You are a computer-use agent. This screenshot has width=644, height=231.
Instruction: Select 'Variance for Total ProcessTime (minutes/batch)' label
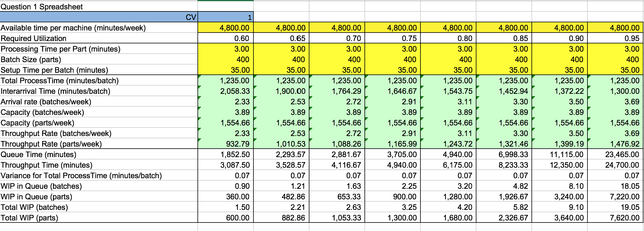click(81, 176)
